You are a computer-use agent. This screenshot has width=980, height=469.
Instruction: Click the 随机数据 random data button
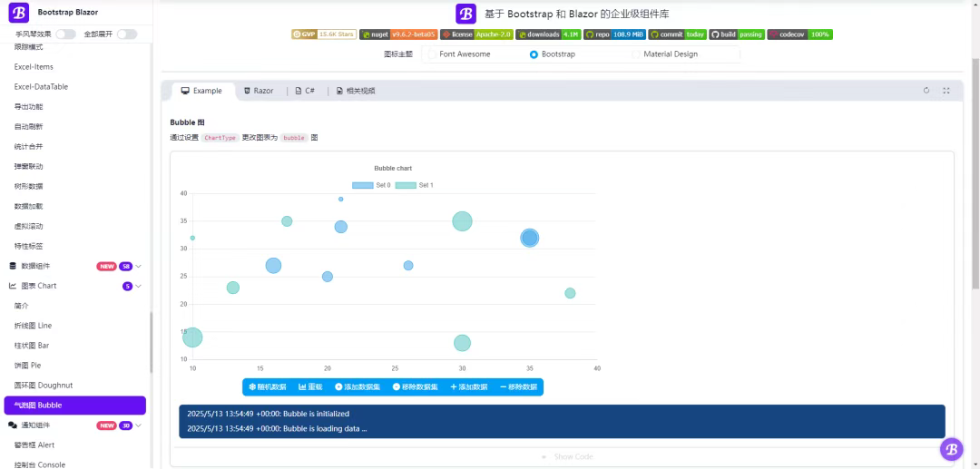click(x=268, y=387)
